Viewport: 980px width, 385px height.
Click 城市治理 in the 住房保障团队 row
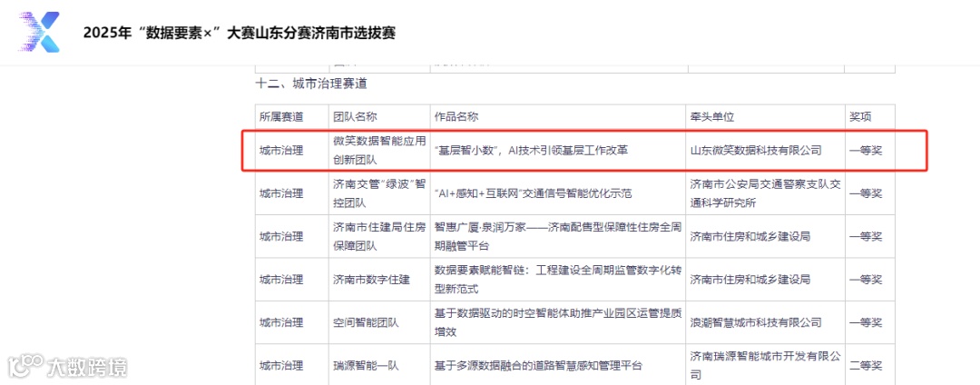point(281,237)
